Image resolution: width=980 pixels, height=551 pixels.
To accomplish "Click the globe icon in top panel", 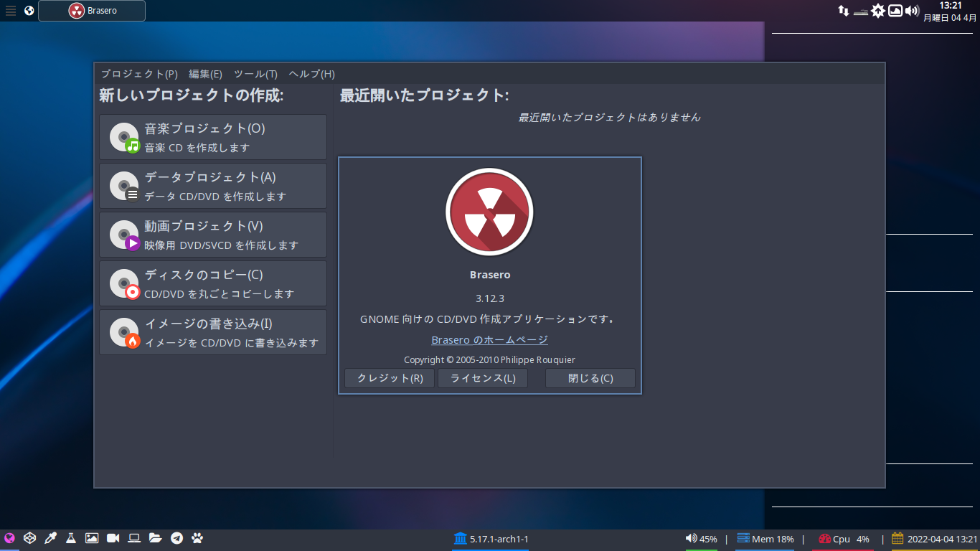I will coord(29,11).
